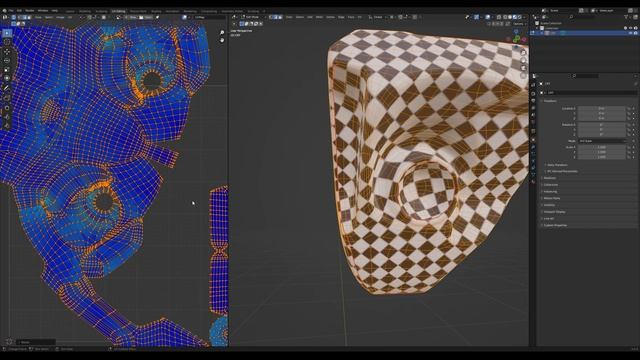Open the UV menu in UV editor header
This screenshot has height=360, width=640.
[x=70, y=18]
